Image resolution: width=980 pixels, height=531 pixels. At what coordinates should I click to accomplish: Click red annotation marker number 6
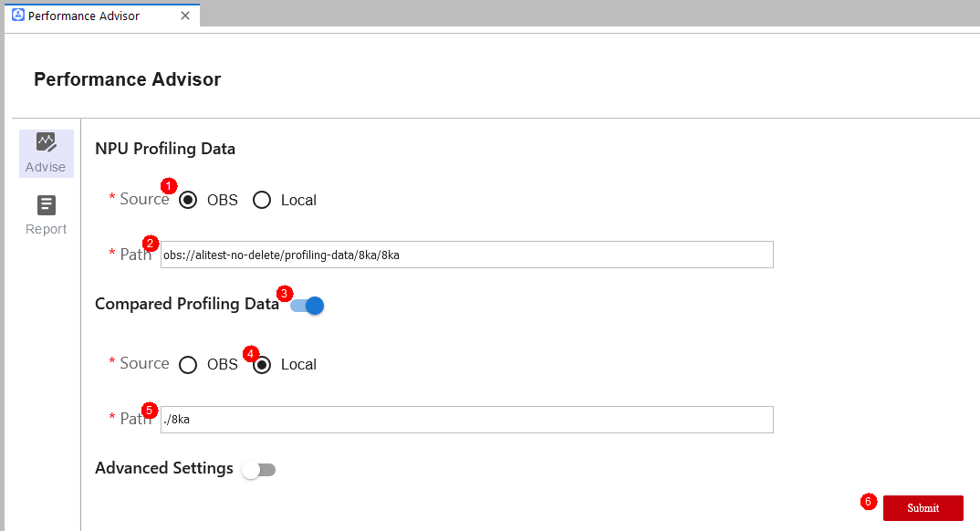tap(868, 501)
